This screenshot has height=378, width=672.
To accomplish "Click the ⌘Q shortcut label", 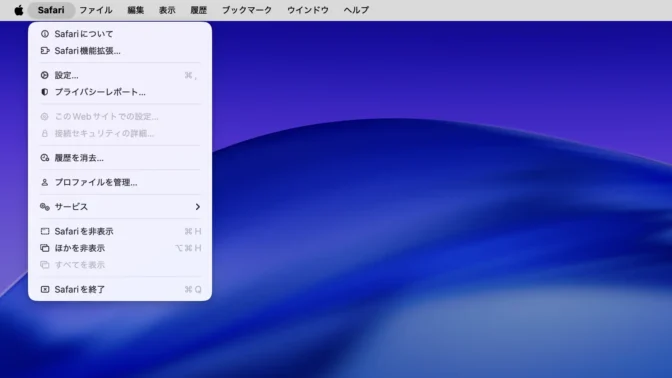I will click(193, 289).
